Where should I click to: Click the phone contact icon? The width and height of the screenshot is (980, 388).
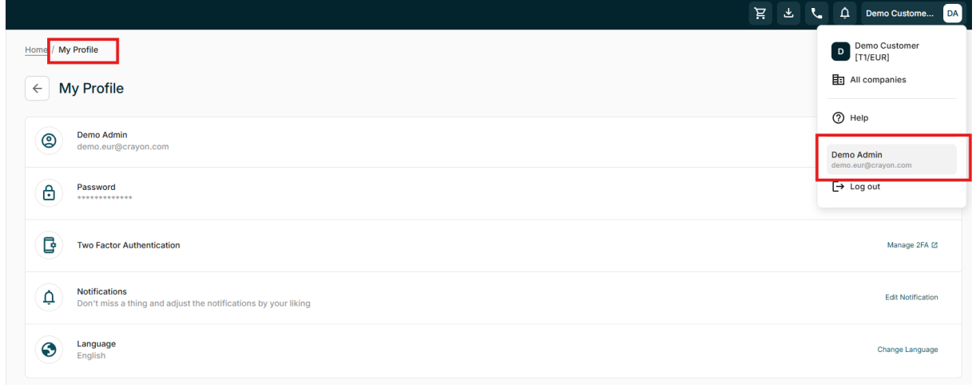tap(815, 13)
